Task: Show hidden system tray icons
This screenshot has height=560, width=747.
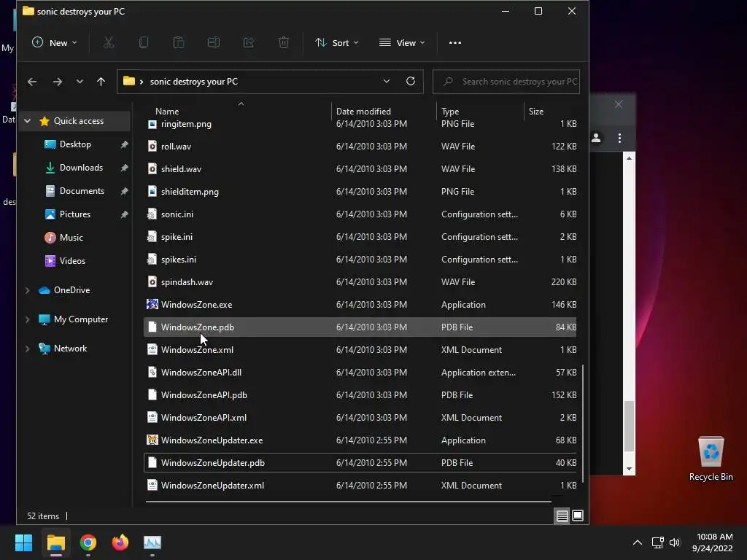Action: pyautogui.click(x=638, y=542)
